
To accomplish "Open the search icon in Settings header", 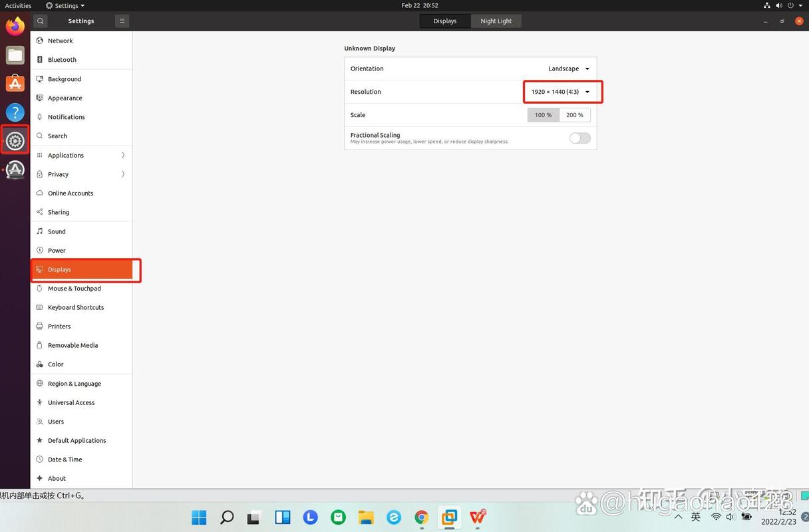I will [40, 21].
